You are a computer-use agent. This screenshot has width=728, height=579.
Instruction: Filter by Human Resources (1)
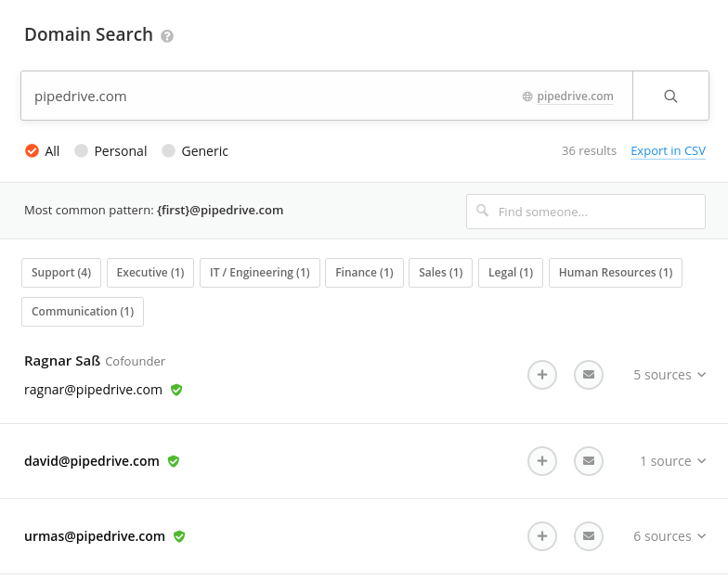click(x=616, y=273)
